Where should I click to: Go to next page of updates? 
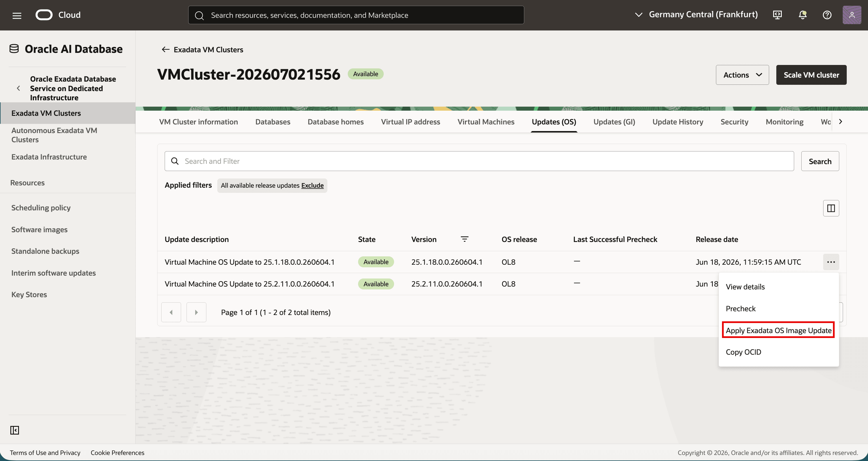click(x=196, y=312)
